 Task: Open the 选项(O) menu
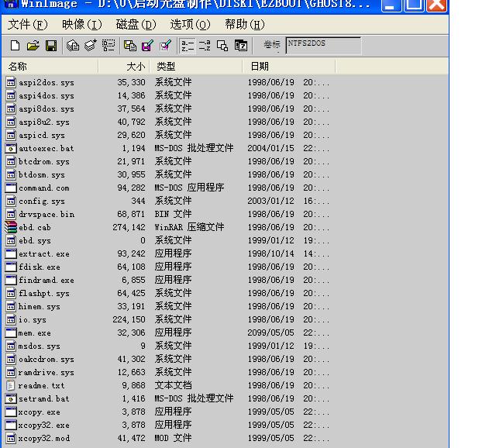point(190,24)
